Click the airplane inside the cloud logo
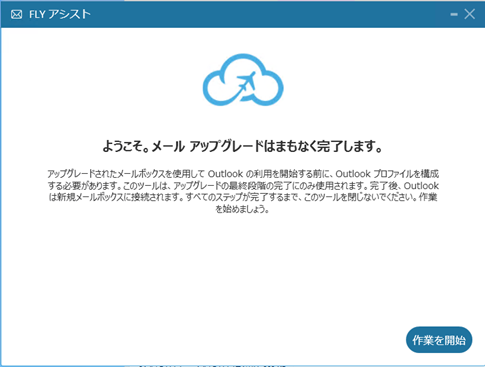 tap(246, 82)
